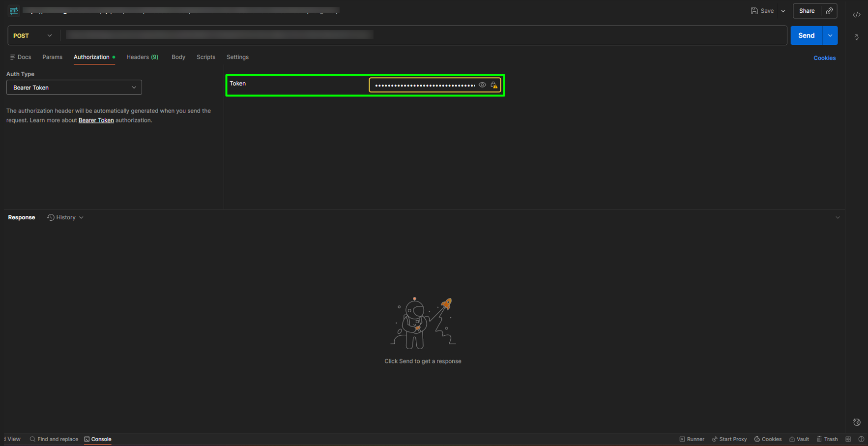Click the lock warning icon in Token field
This screenshot has height=446, width=868.
tap(494, 85)
